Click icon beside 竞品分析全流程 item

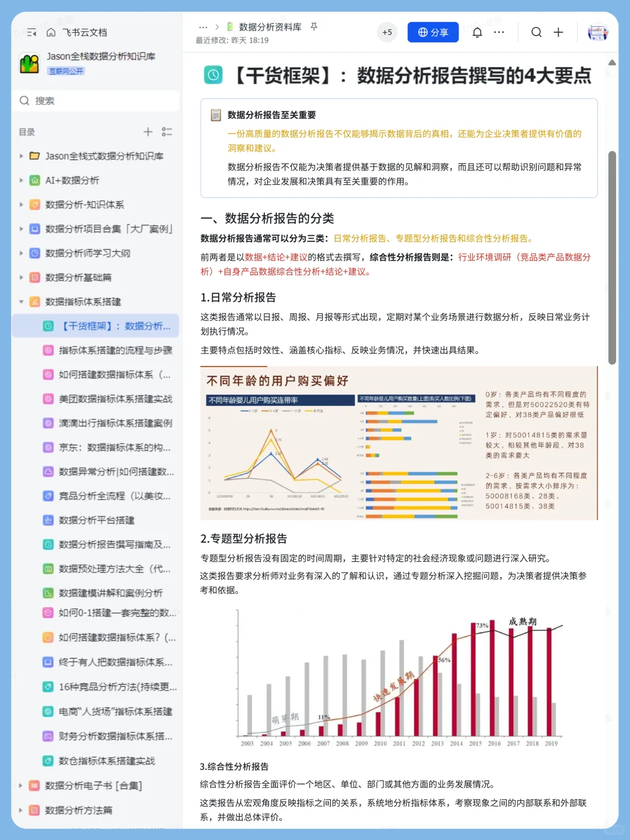pyautogui.click(x=48, y=496)
